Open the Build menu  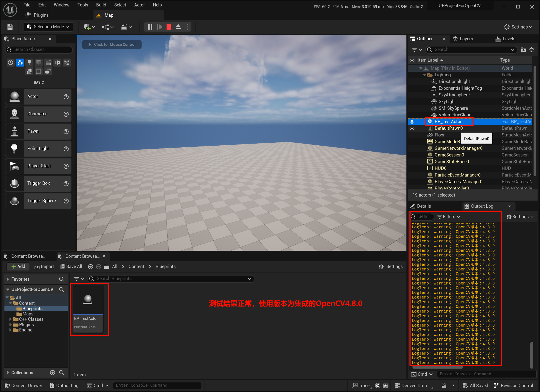pos(101,5)
